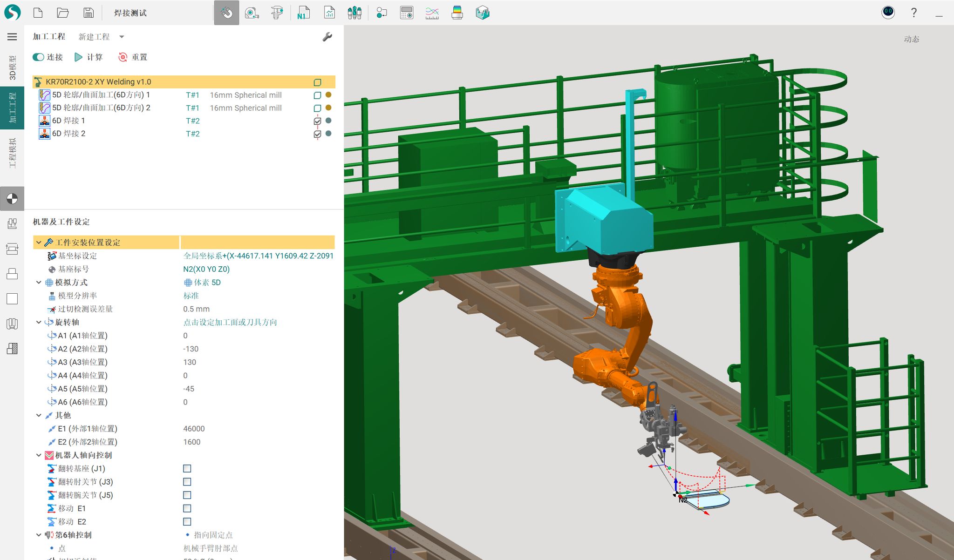
Task: Select the machine setup sidebar icon
Action: click(x=12, y=224)
